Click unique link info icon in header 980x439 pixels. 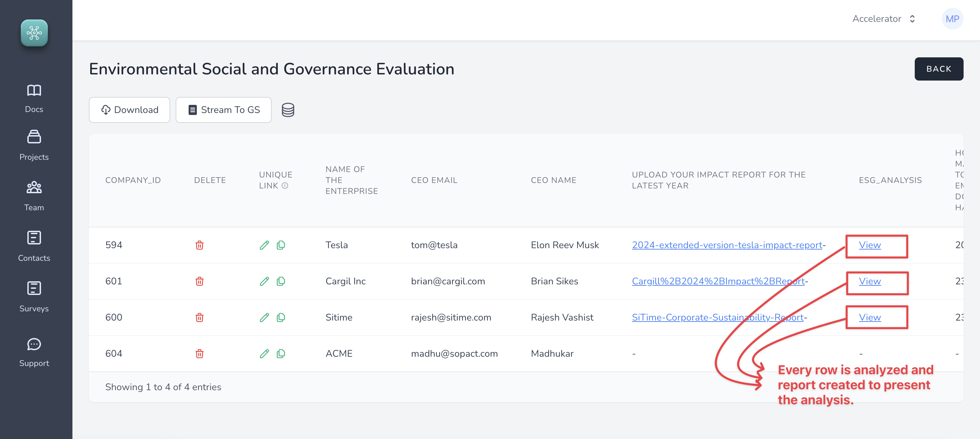pos(285,186)
